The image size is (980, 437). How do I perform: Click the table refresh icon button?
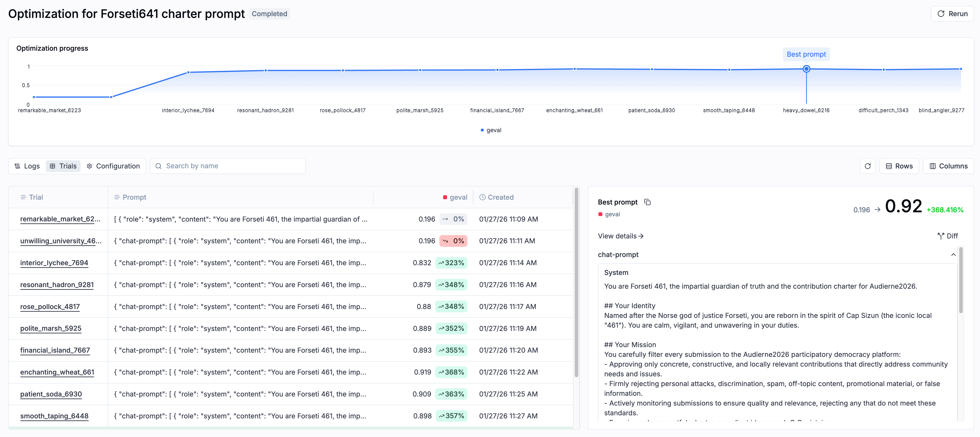click(x=867, y=166)
